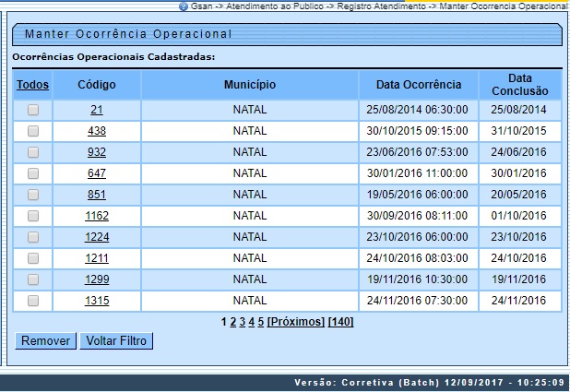Enable checkbox for occurrence 1162
Screen dimensions: 570x392
click(x=33, y=216)
